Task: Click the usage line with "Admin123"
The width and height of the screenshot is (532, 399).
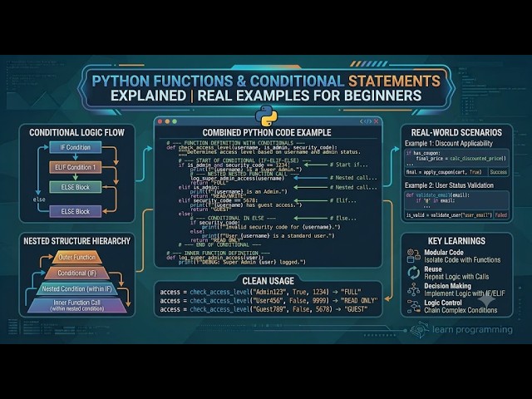Action: [x=261, y=292]
